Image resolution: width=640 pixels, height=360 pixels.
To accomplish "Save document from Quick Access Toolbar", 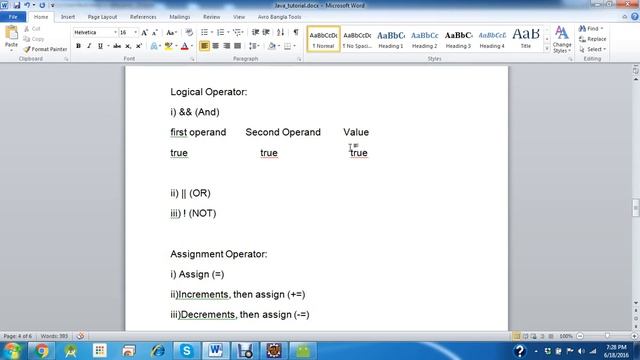I will click(17, 5).
